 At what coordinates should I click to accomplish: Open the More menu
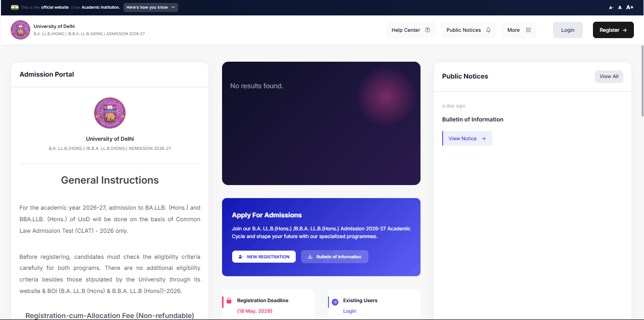point(519,30)
